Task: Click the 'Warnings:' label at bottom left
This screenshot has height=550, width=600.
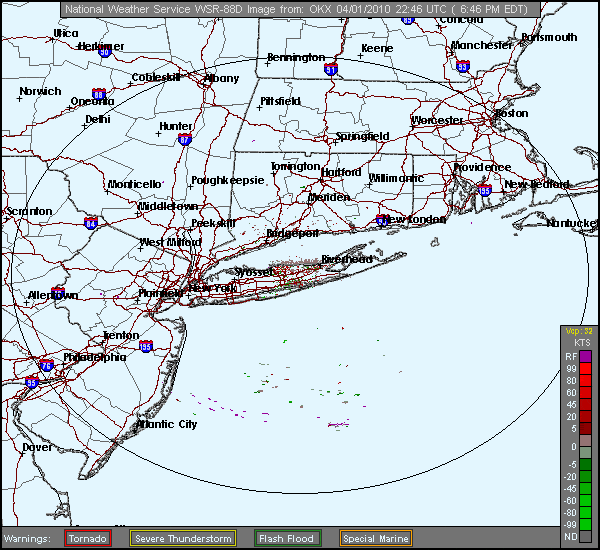Action: click(x=27, y=539)
